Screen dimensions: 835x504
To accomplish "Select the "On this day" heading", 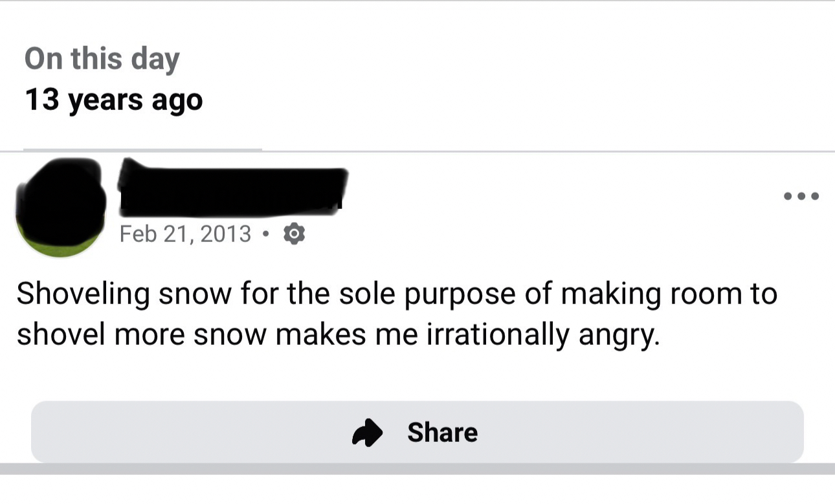I will (102, 60).
